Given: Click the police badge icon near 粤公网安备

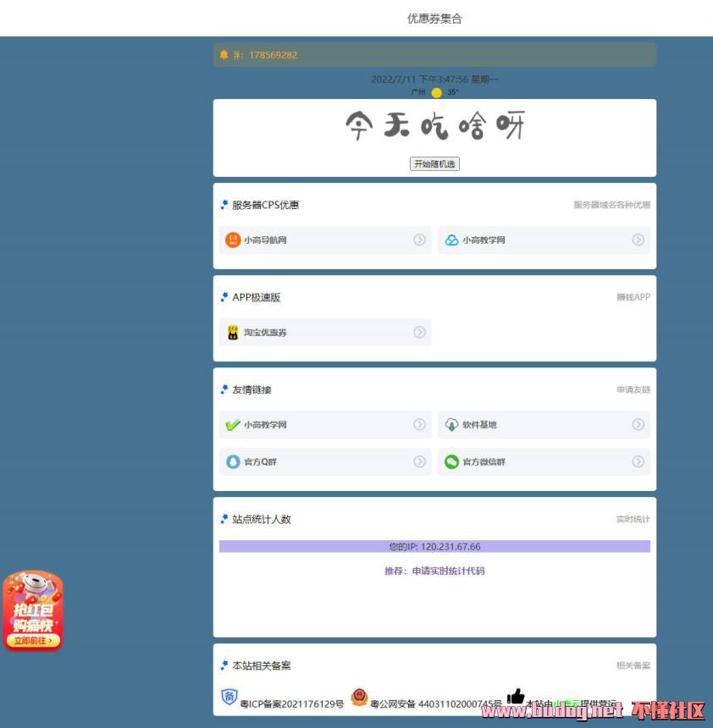Looking at the screenshot, I should tap(360, 698).
